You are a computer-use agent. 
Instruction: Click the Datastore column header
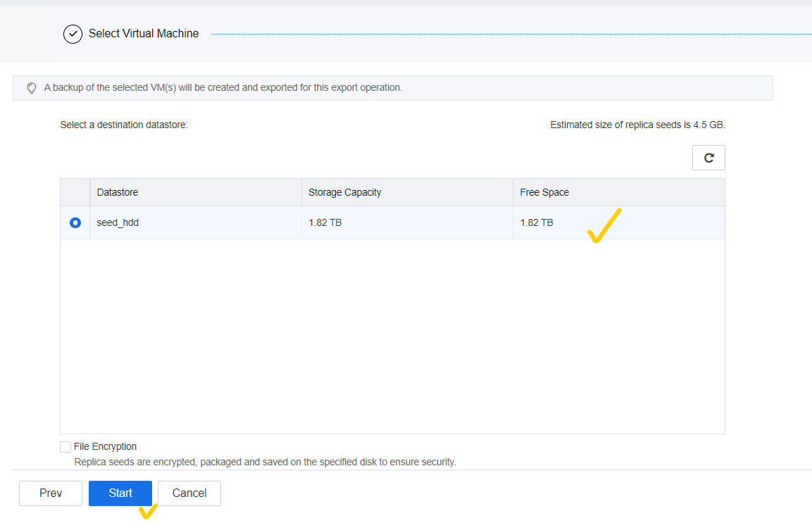[x=196, y=192]
